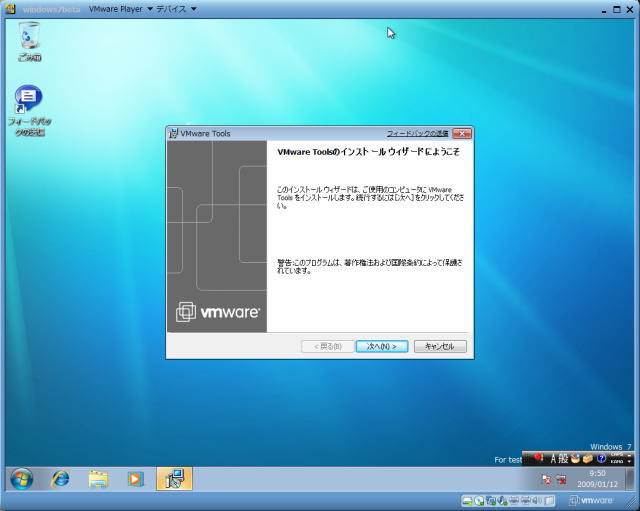The height and width of the screenshot is (511, 640).
Task: Click the 般 conversion mode button
Action: 563,459
